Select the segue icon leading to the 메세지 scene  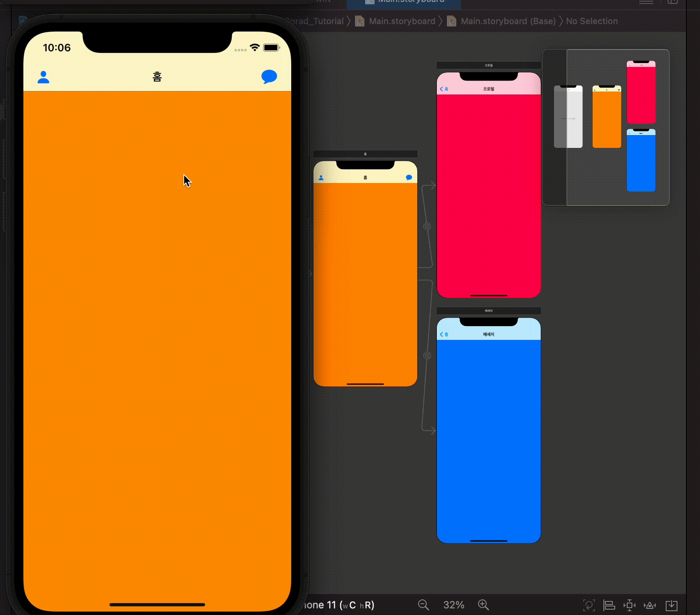(x=427, y=355)
